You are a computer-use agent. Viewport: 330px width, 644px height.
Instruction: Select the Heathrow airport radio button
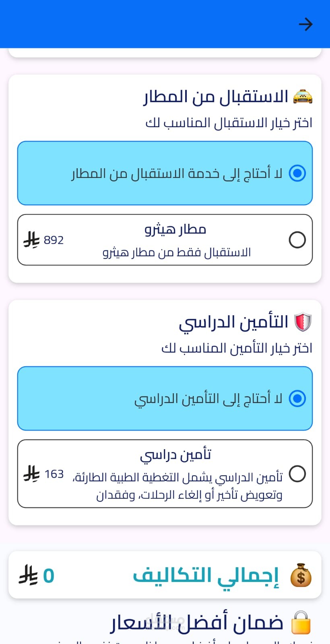click(x=297, y=240)
